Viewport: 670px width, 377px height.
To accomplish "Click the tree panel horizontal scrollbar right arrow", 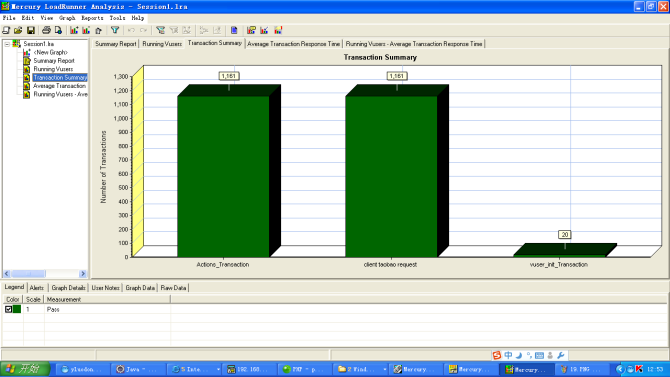I will pos(83,274).
